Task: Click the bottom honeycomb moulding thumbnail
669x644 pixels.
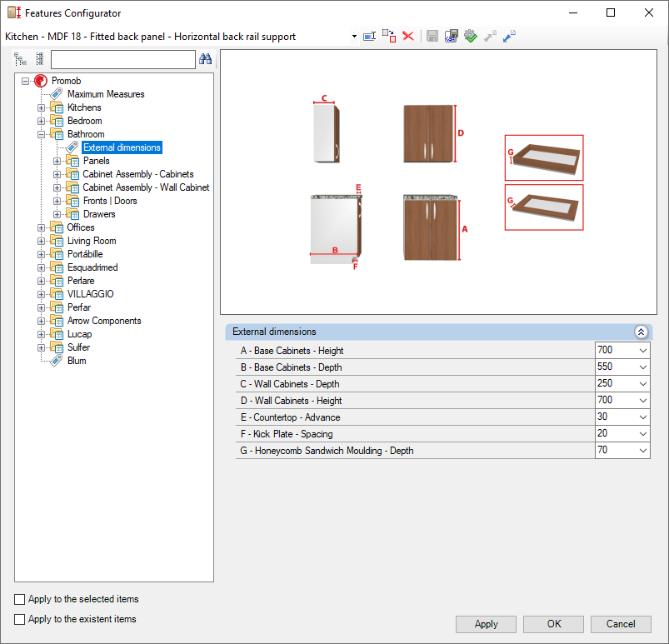Action: [544, 207]
